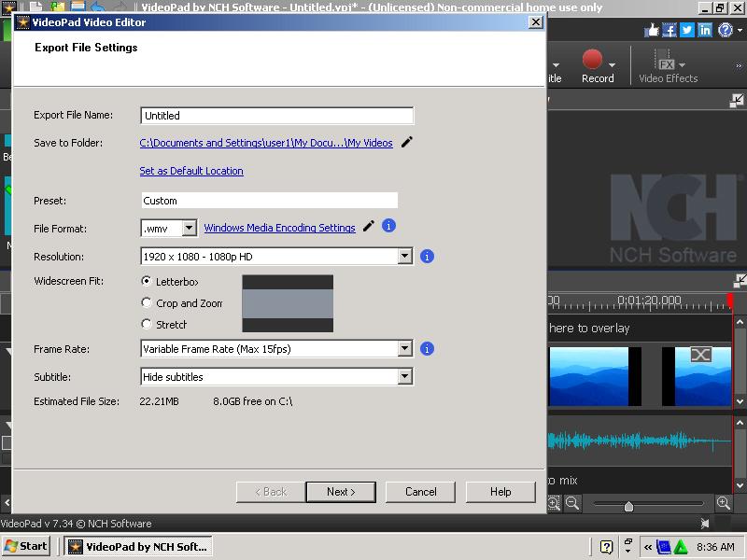Click the Preset Custom field
The width and height of the screenshot is (747, 560).
pyautogui.click(x=269, y=201)
